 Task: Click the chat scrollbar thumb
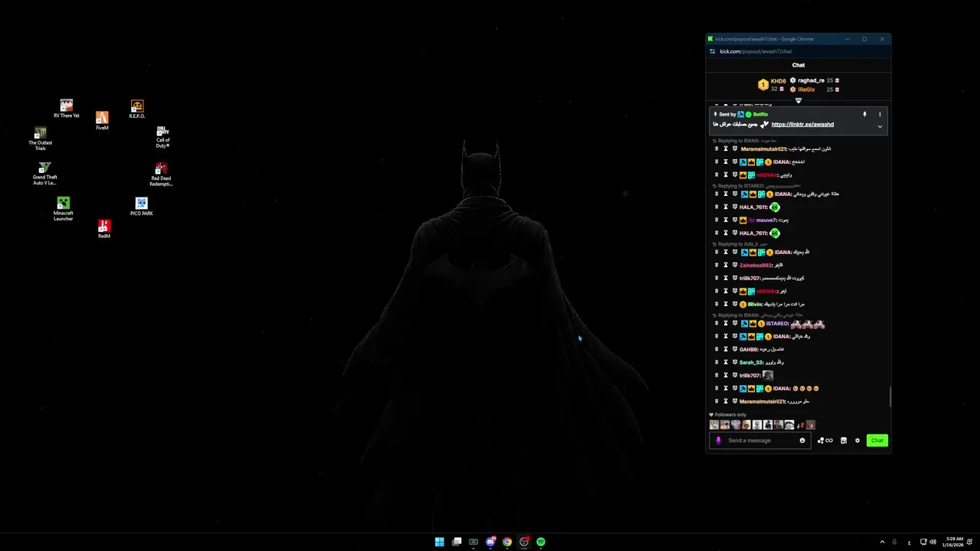click(x=890, y=397)
